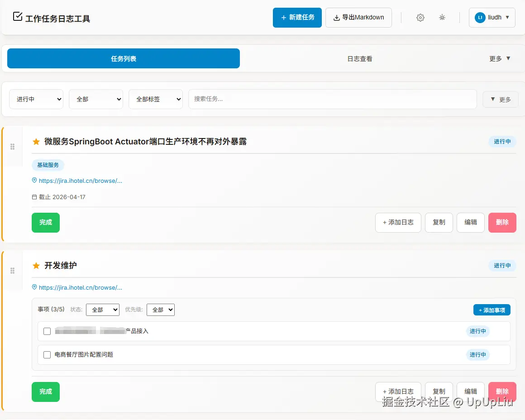Click the 工作任务日志工具 title
525x420 pixels.
pyautogui.click(x=57, y=19)
